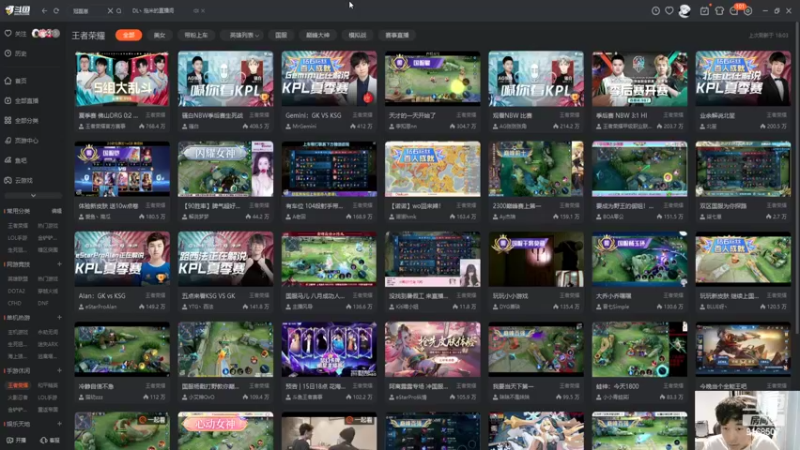800x450 pixels.
Task: Open 历史 in the left sidebar
Action: pyautogui.click(x=15, y=53)
